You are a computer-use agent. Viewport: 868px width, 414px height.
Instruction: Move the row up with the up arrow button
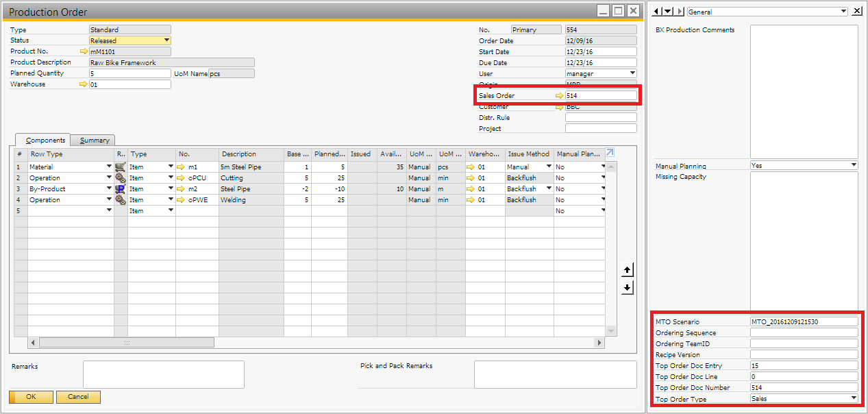point(627,271)
